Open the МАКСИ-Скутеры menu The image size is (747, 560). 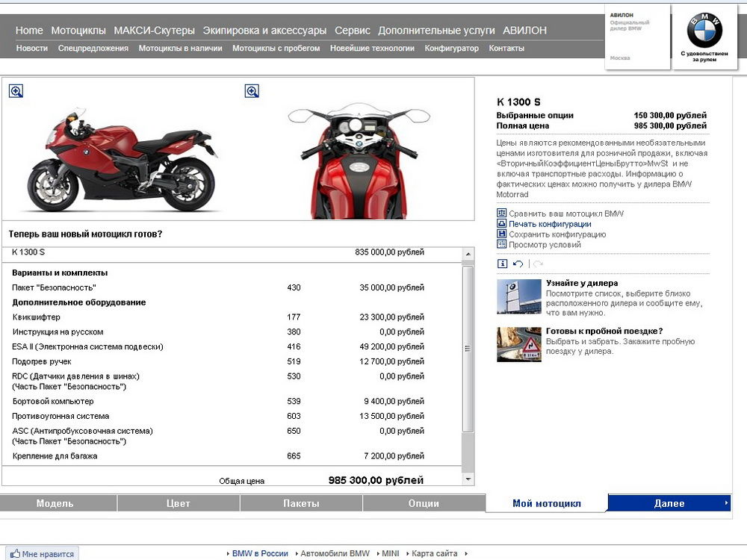click(x=155, y=31)
